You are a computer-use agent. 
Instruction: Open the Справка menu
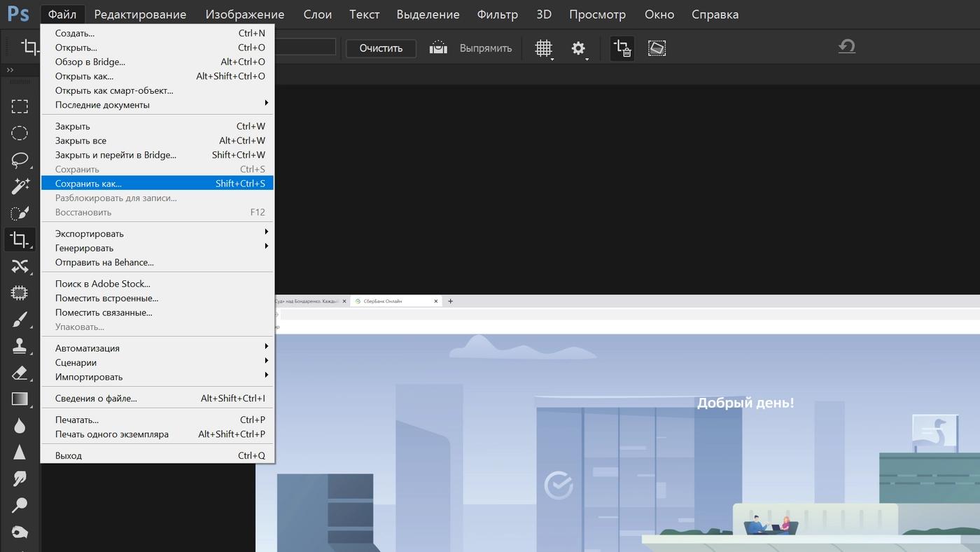715,14
